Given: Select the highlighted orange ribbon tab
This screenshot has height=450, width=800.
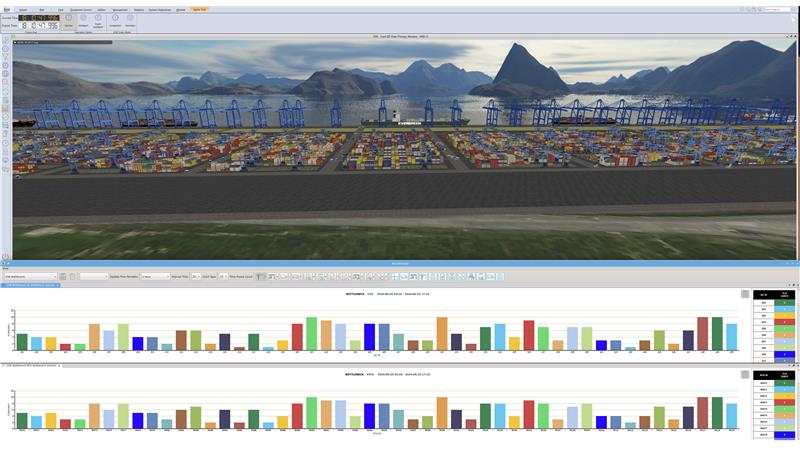Looking at the screenshot, I should click(x=199, y=9).
